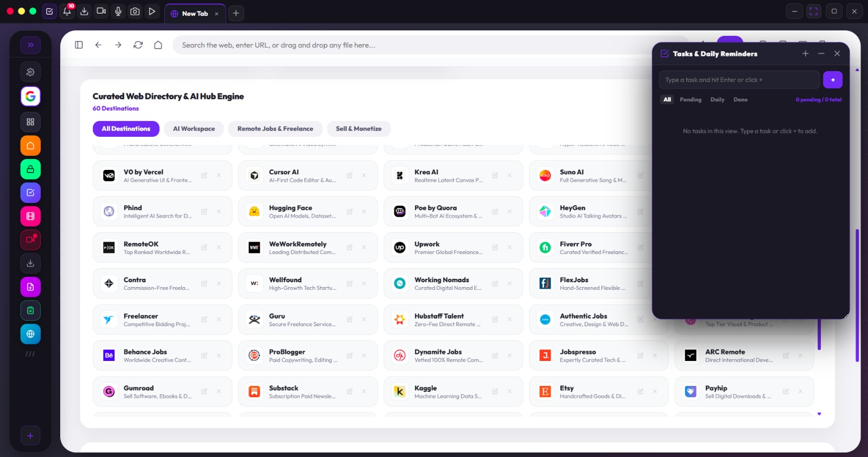
Task: Reload page with refresh icon
Action: coord(138,45)
